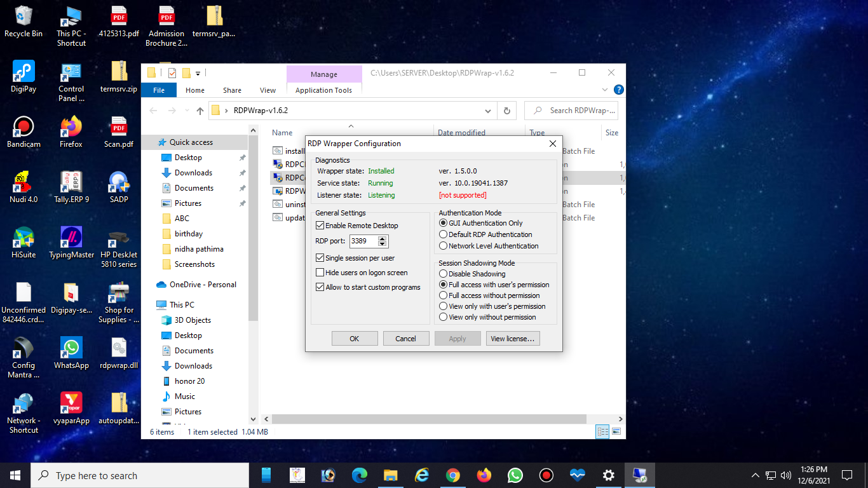
Task: Open Google Chrome from the taskbar
Action: [x=452, y=475]
